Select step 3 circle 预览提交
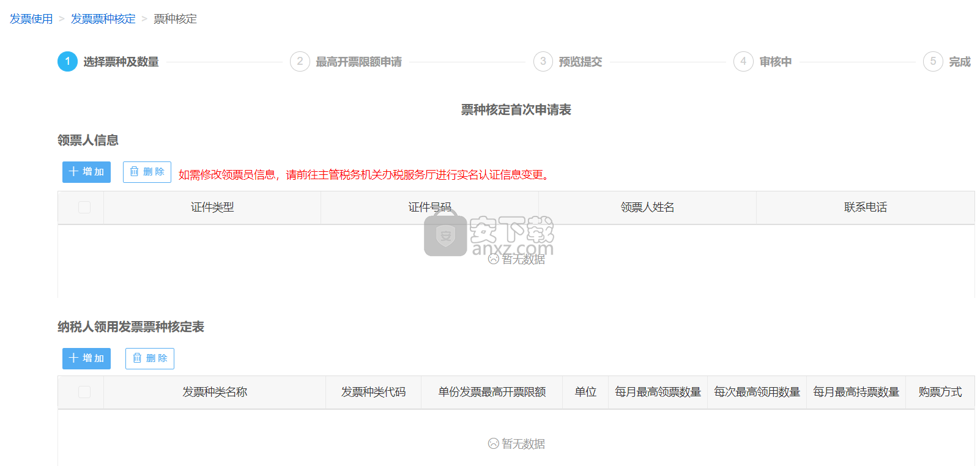This screenshot has height=466, width=980. 543,61
